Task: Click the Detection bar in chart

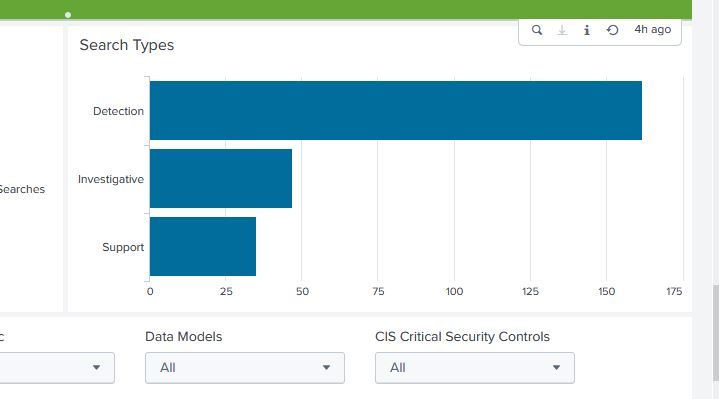Action: [396, 111]
